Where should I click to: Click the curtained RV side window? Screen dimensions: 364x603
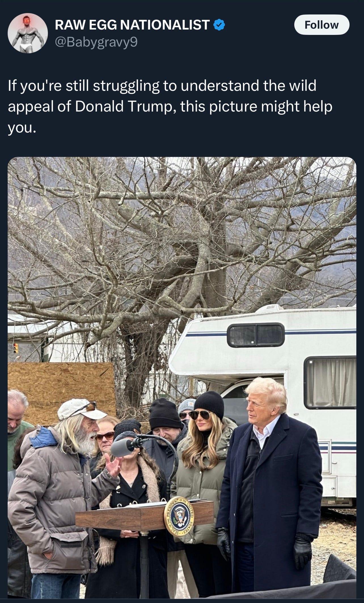(x=331, y=383)
